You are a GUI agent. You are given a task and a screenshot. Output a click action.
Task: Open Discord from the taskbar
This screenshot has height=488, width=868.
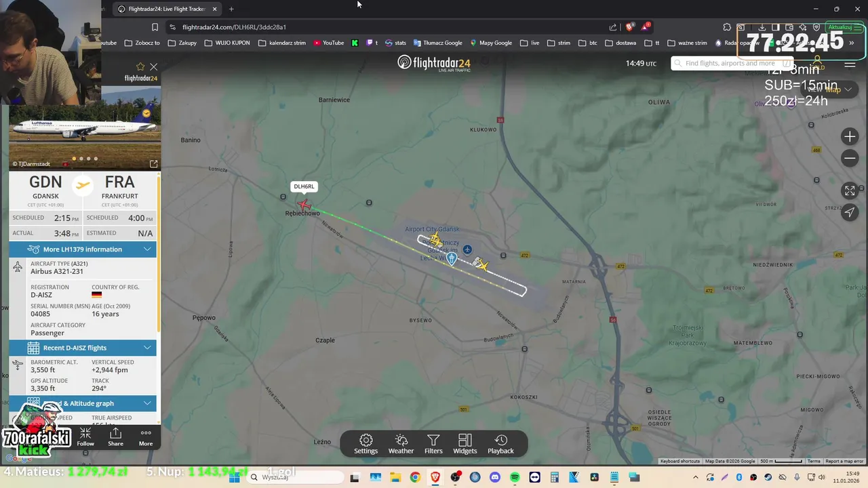point(494,477)
